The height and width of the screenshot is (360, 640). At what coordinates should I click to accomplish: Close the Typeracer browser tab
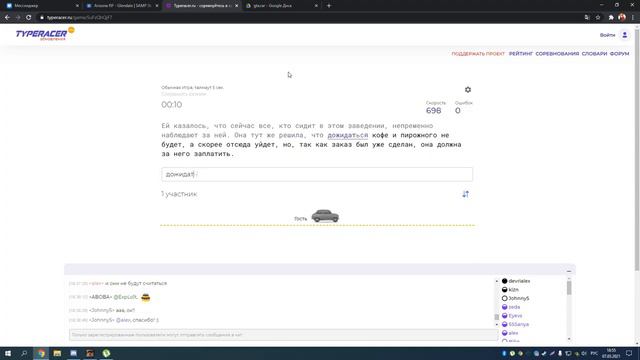[236, 6]
